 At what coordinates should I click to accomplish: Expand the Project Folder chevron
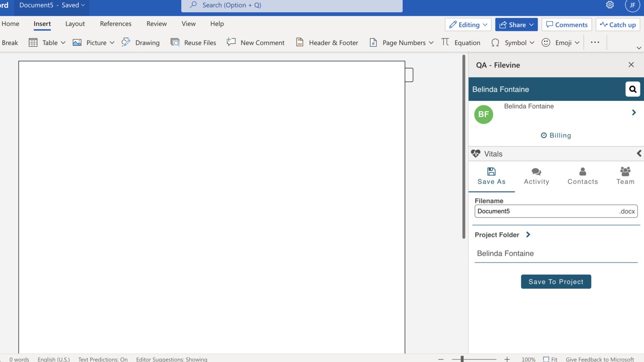click(x=528, y=235)
